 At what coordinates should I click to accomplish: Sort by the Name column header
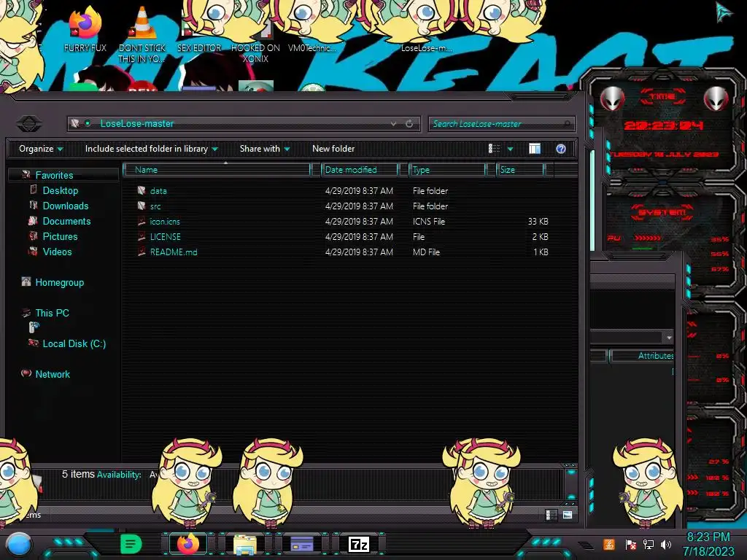[217, 169]
